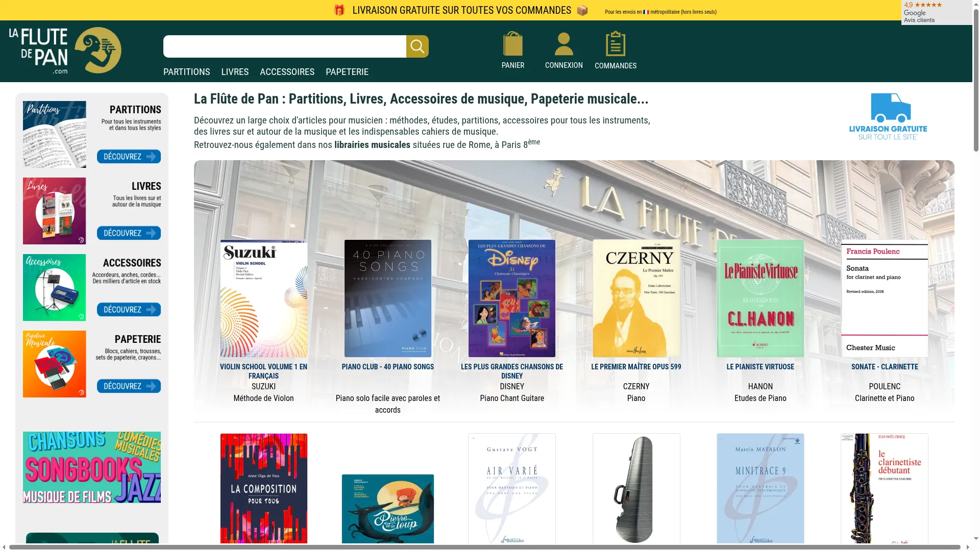Click the Partitions sidebar image
The width and height of the screenshot is (980, 551).
click(55, 134)
